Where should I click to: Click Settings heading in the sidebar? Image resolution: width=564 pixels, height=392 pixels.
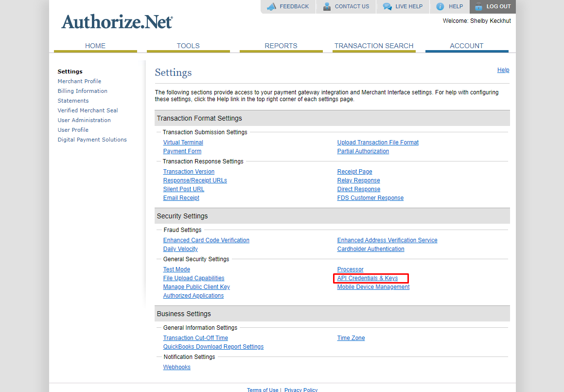pyautogui.click(x=70, y=71)
